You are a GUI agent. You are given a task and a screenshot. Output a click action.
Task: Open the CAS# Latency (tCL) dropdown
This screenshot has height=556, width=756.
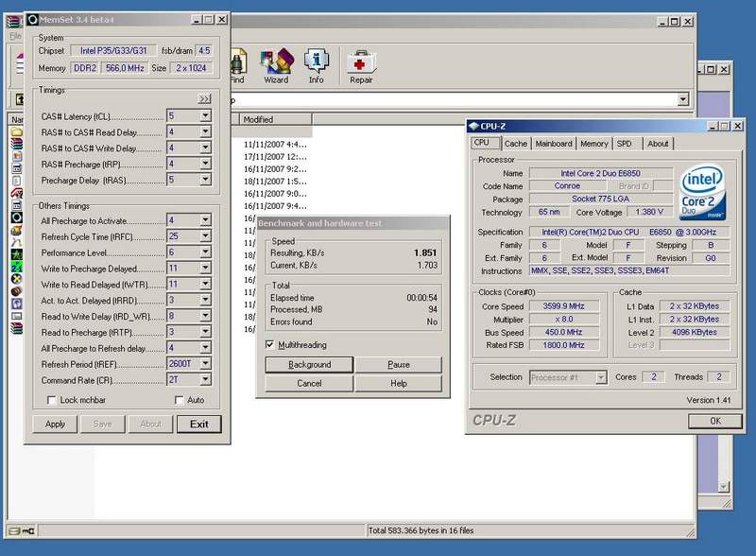205,115
